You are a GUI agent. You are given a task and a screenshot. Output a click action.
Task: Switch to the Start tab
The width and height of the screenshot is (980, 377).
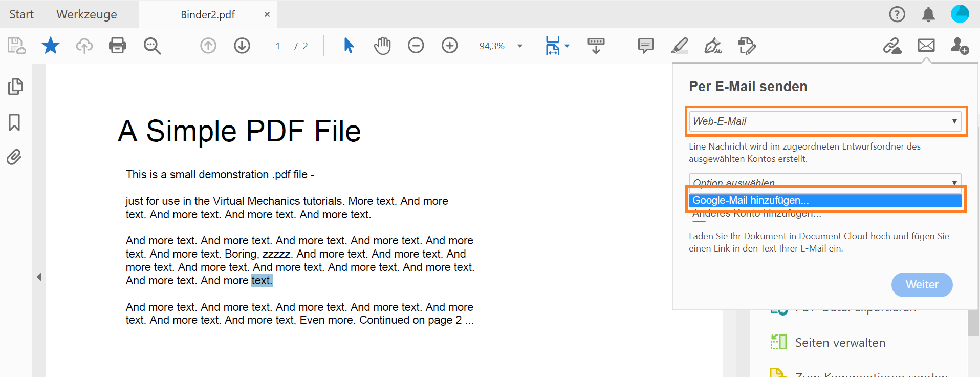(21, 14)
